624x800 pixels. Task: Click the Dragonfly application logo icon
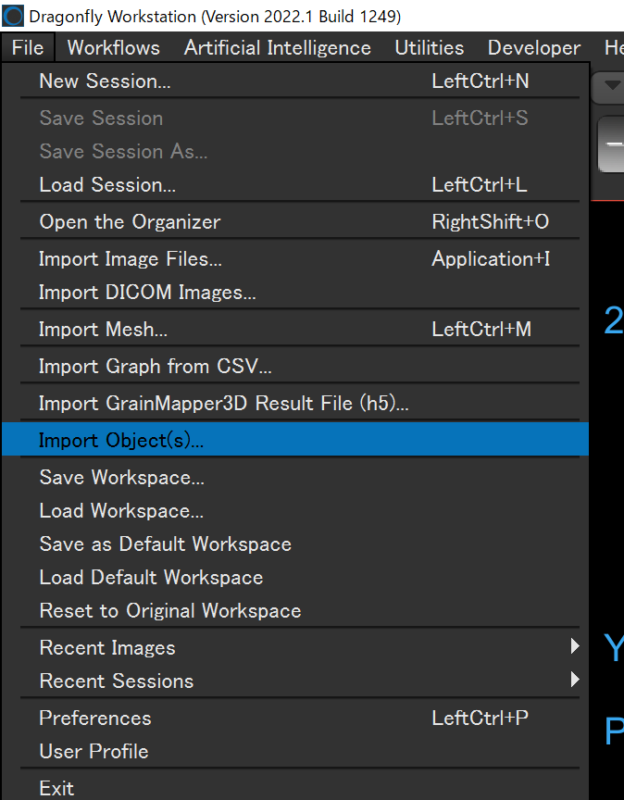coord(13,16)
